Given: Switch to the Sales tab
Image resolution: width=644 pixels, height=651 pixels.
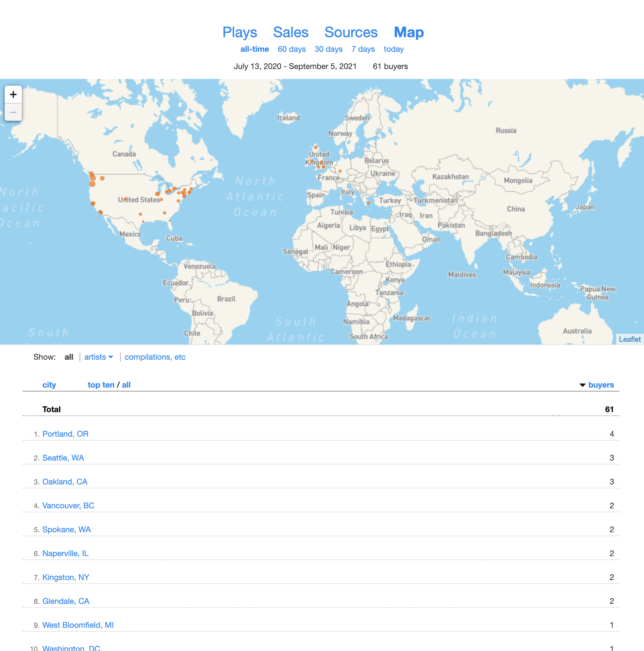Looking at the screenshot, I should pos(290,32).
